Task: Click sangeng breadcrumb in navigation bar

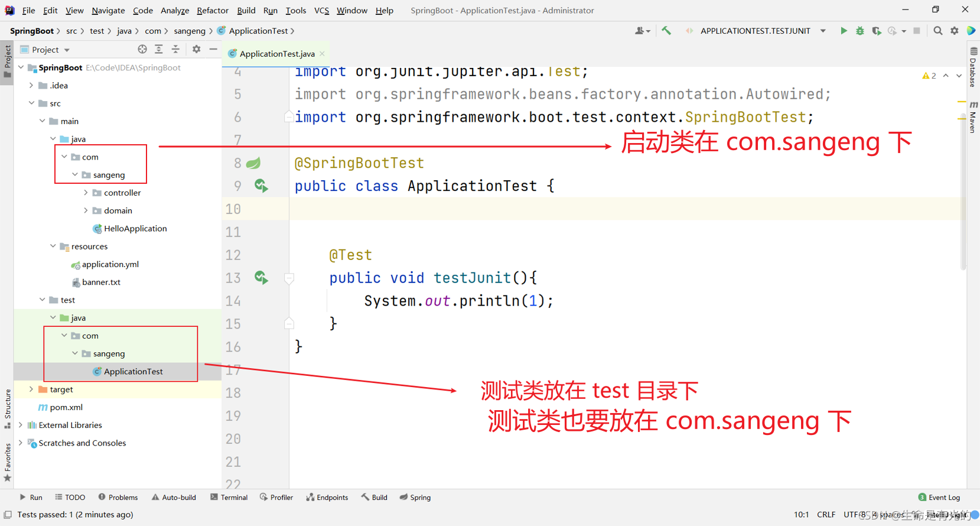Action: coord(189,31)
